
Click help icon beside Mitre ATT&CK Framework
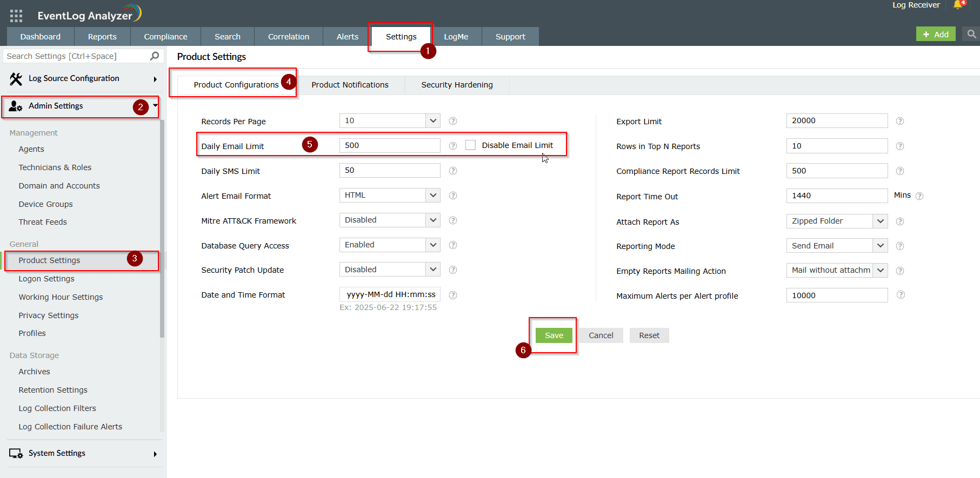point(453,220)
